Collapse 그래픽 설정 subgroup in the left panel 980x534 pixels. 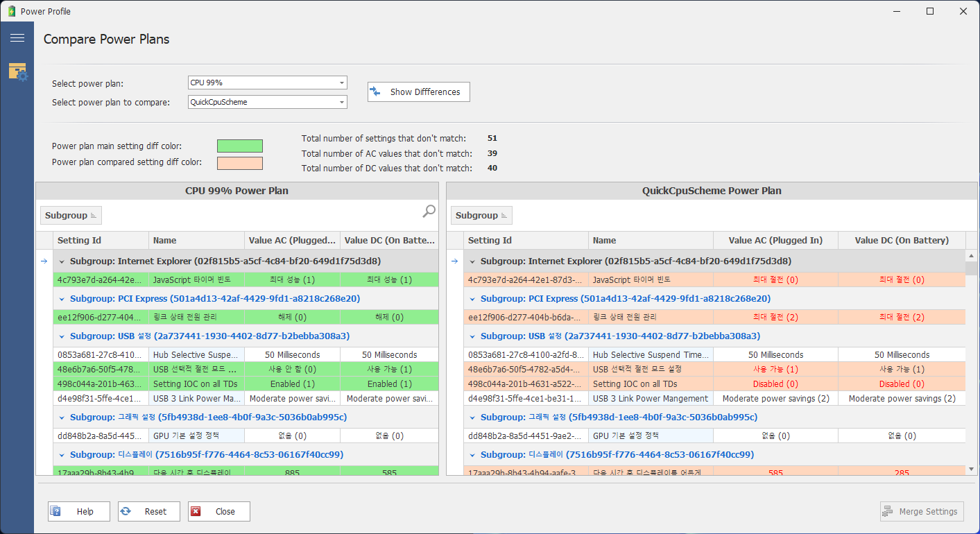click(62, 417)
